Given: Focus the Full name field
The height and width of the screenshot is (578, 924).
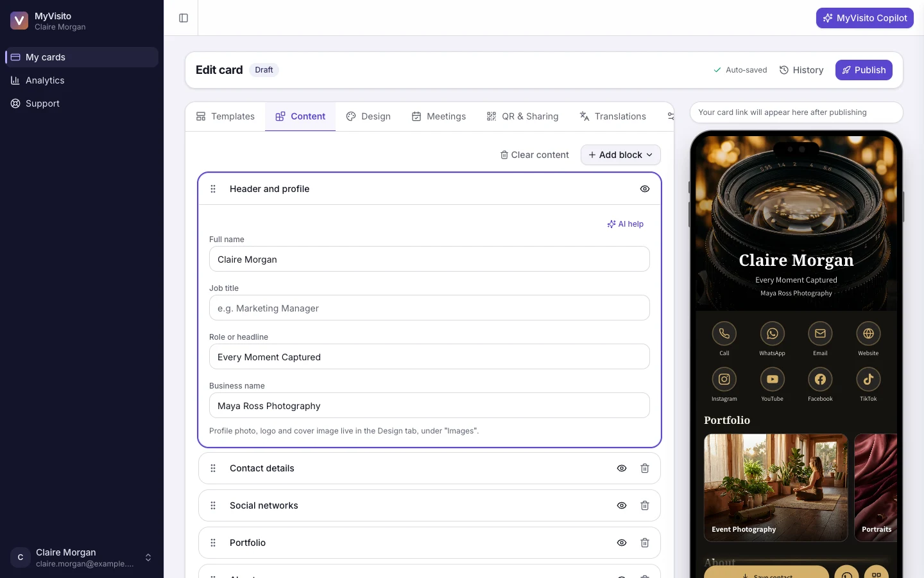Looking at the screenshot, I should (429, 259).
